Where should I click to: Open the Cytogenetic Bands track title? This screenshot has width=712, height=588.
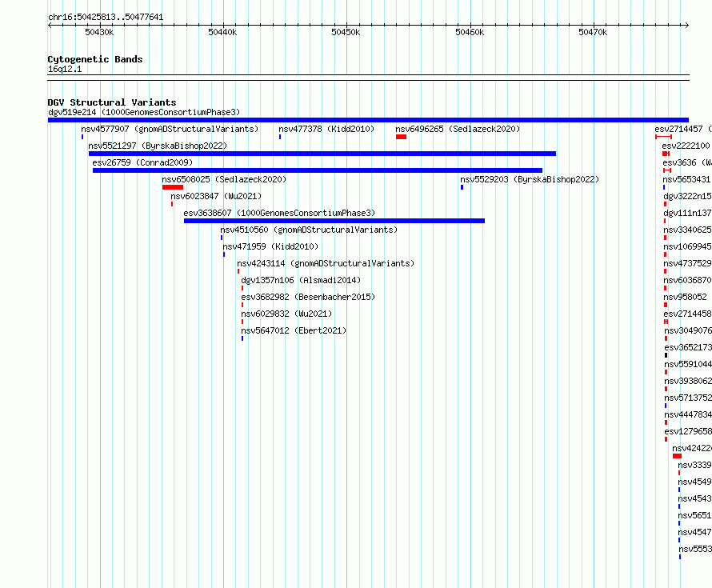pyautogui.click(x=95, y=59)
